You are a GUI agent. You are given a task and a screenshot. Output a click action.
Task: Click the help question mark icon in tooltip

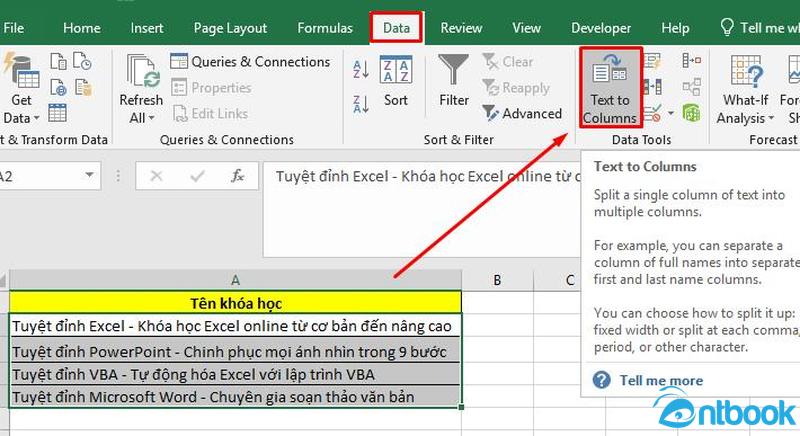(602, 380)
